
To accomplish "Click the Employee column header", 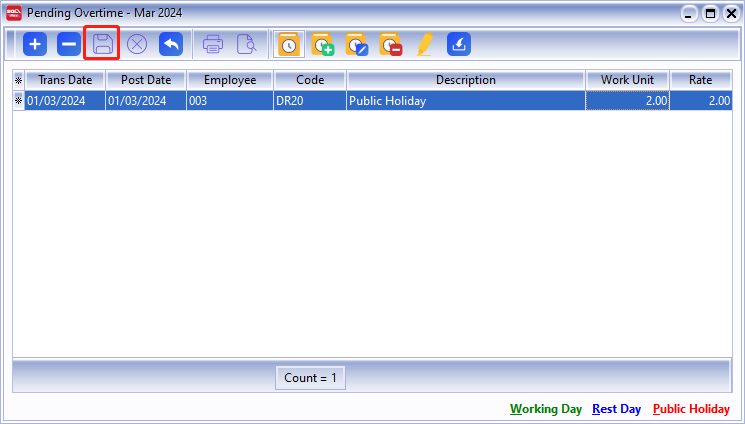I will click(230, 80).
